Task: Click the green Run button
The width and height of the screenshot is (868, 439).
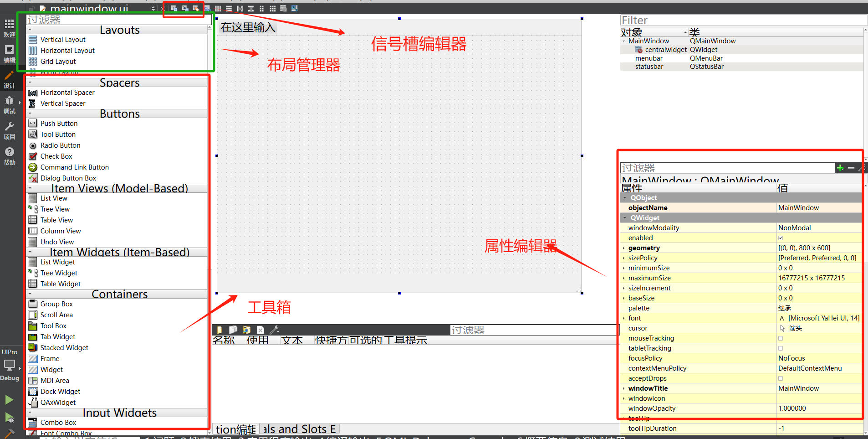Action: pyautogui.click(x=9, y=400)
